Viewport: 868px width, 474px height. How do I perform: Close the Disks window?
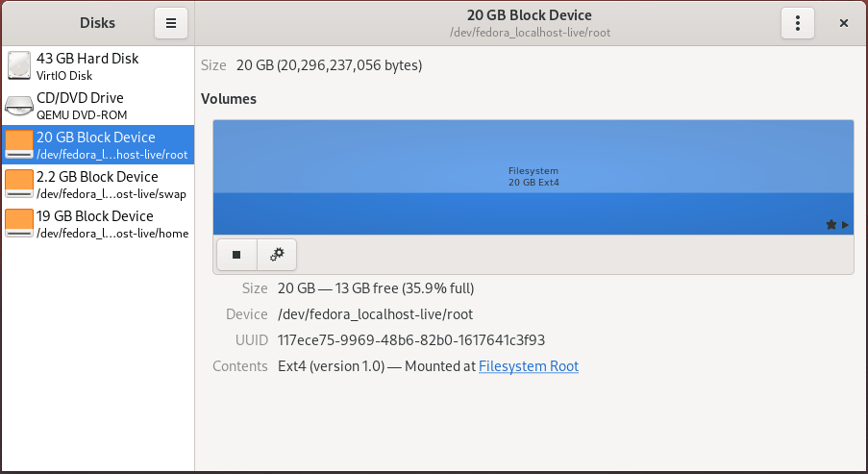844,23
